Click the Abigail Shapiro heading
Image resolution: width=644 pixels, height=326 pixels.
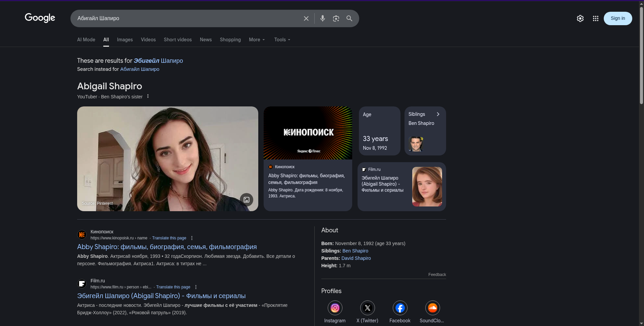click(110, 86)
